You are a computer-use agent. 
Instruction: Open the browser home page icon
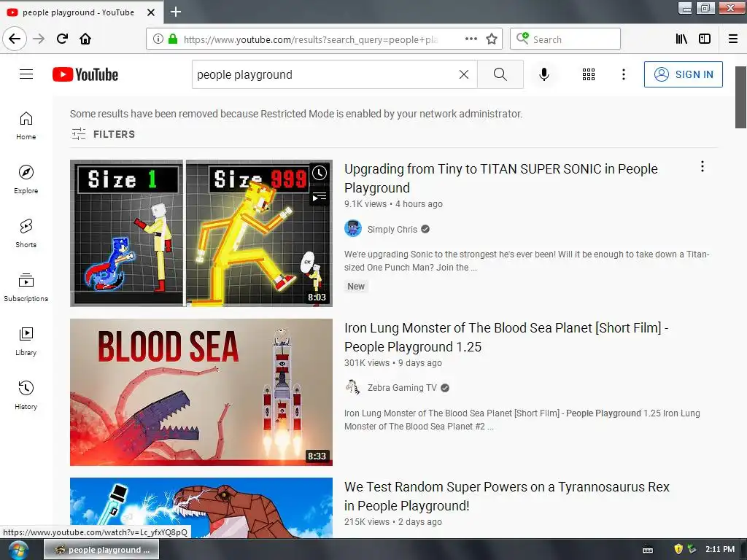coord(85,39)
